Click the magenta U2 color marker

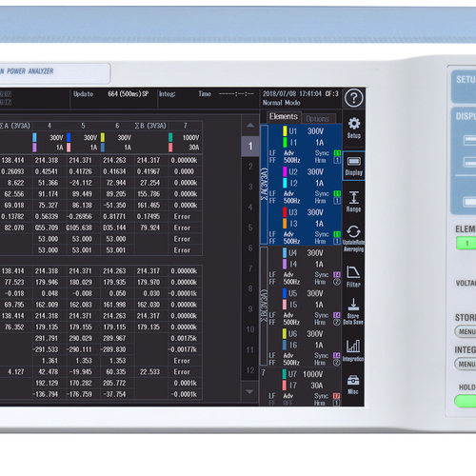pyautogui.click(x=285, y=171)
